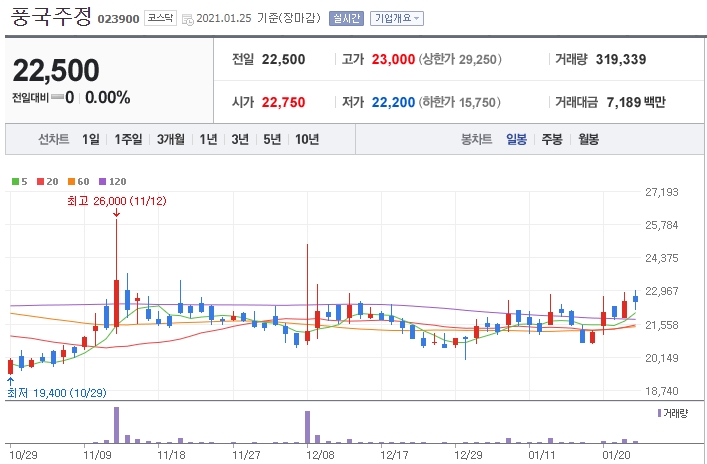Click the 선차트 label

click(54, 139)
